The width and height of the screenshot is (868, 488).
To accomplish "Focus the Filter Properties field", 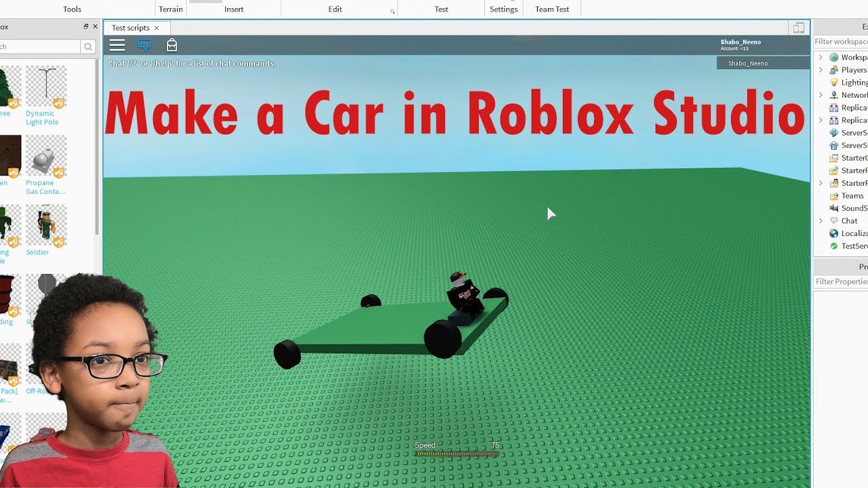I will click(841, 281).
